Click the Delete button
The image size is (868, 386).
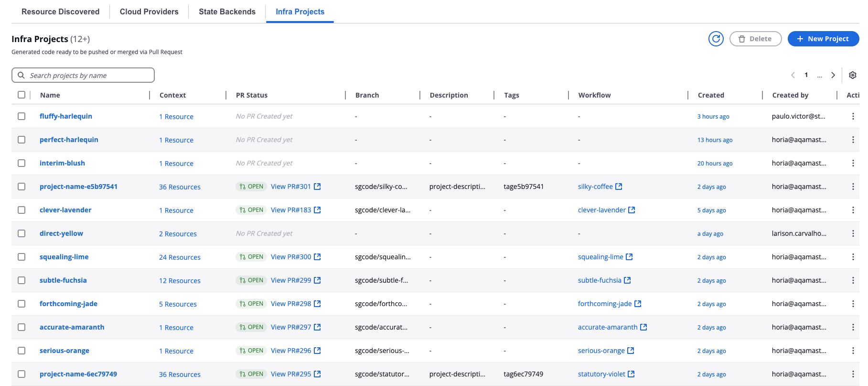[x=755, y=39]
